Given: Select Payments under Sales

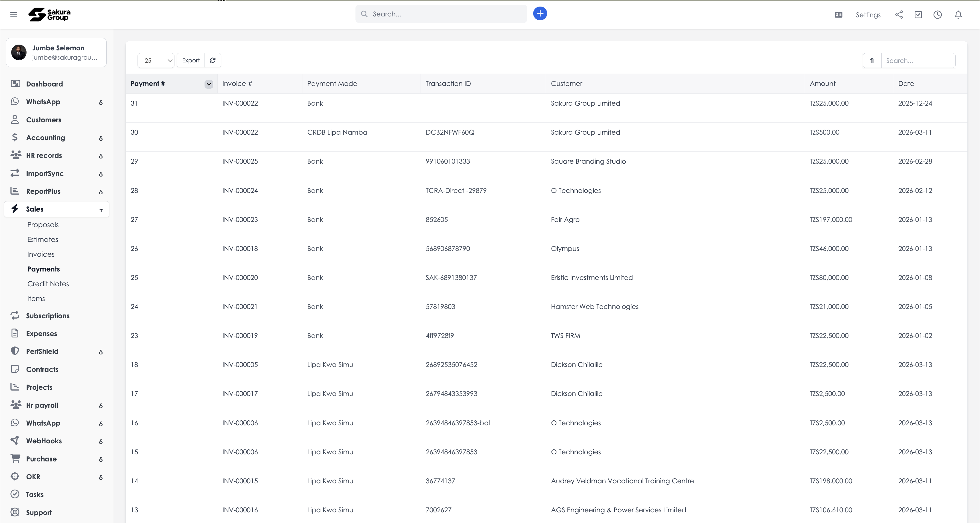Looking at the screenshot, I should pyautogui.click(x=43, y=269).
